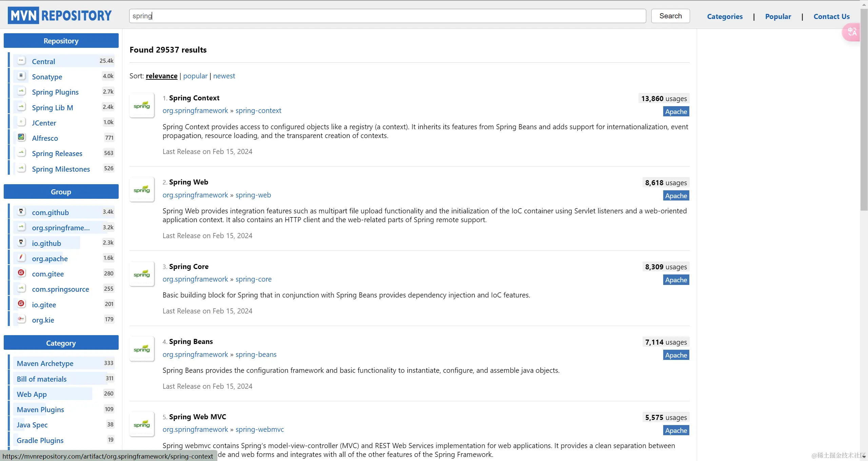This screenshot has width=868, height=461.
Task: Open the Spring Context result title
Action: 194,98
